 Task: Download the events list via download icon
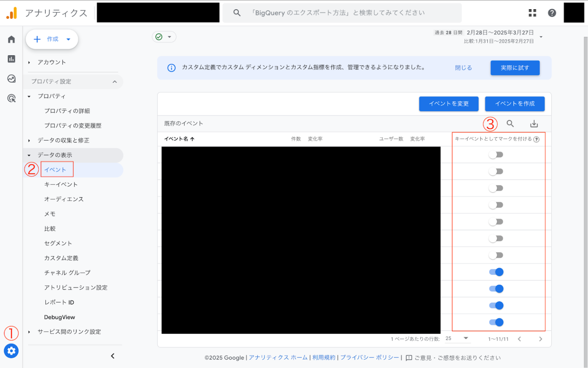534,123
